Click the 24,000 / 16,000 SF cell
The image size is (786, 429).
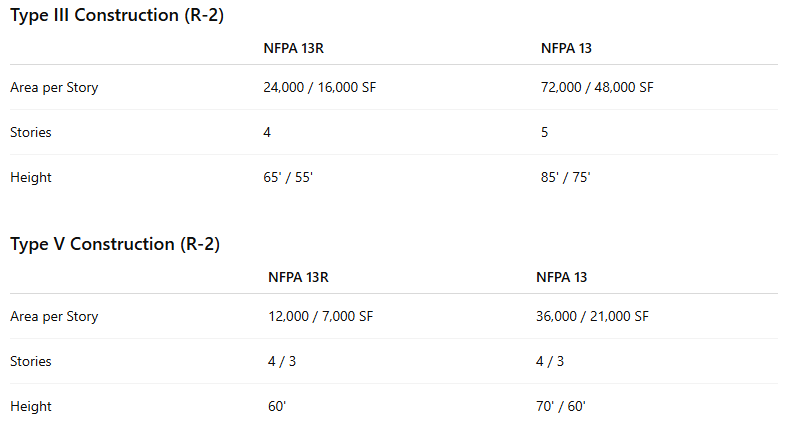pos(319,87)
